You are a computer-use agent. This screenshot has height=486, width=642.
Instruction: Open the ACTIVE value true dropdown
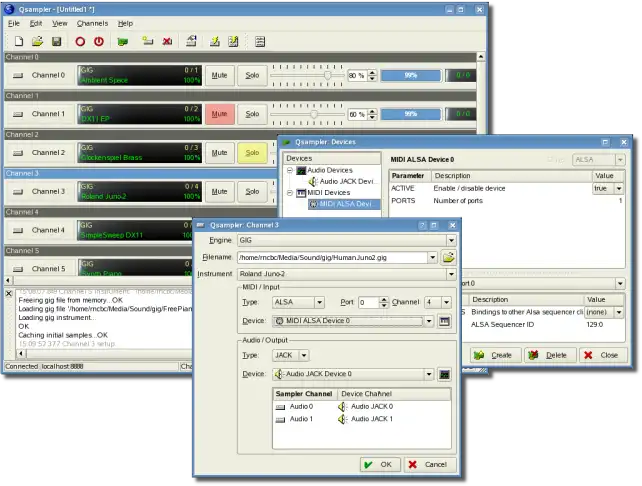619,189
